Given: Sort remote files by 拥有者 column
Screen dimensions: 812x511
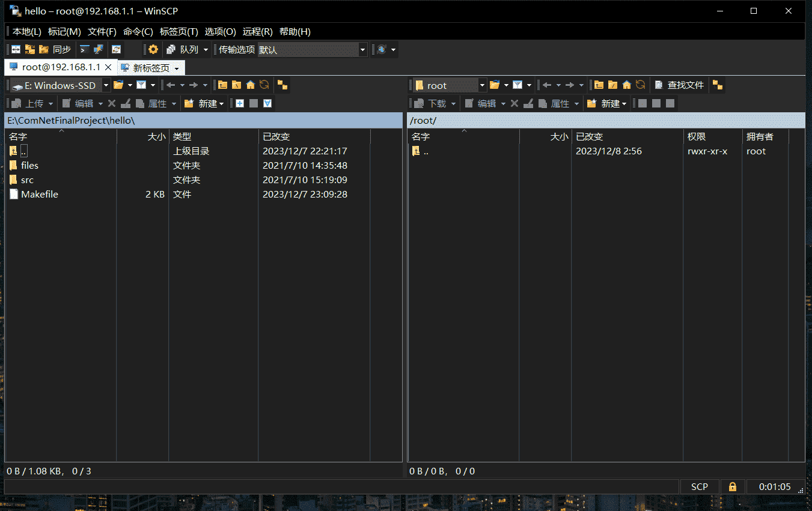Looking at the screenshot, I should click(765, 137).
